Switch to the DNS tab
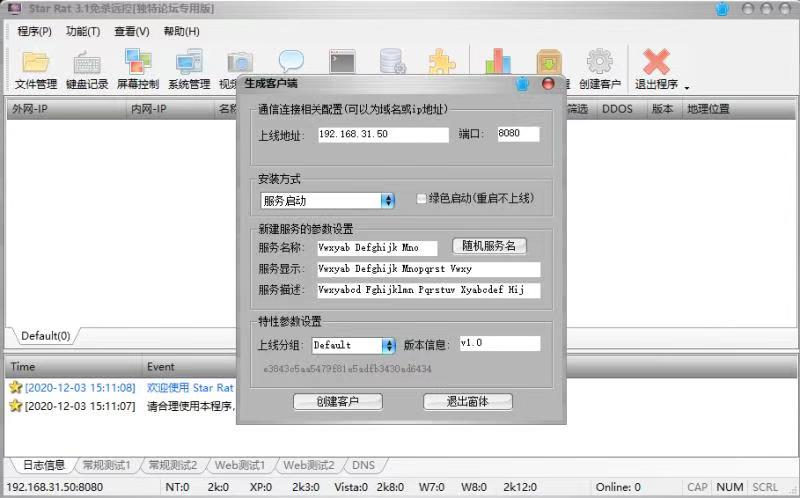 click(363, 465)
